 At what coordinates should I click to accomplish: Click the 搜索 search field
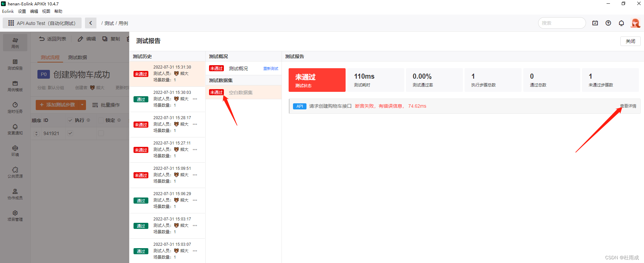coord(562,23)
